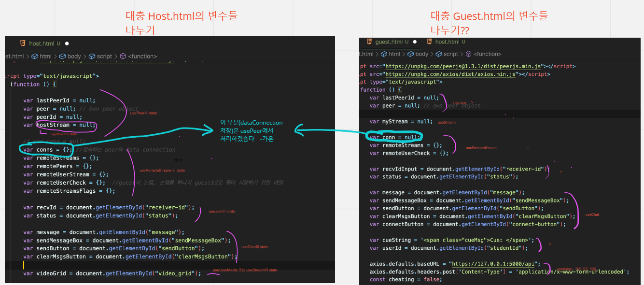
Task: Click 'useUserMedia 또는 useStream의 state' annotation
Action: pos(245,270)
